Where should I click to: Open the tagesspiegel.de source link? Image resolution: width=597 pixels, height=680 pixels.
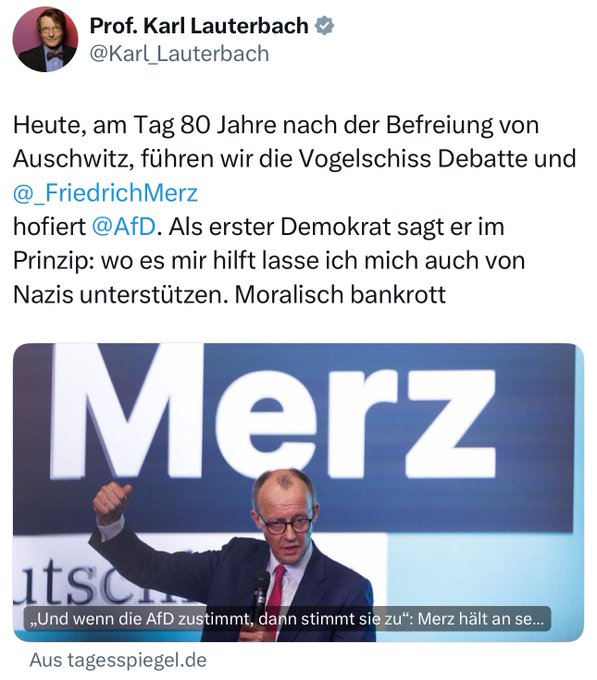pos(118,660)
